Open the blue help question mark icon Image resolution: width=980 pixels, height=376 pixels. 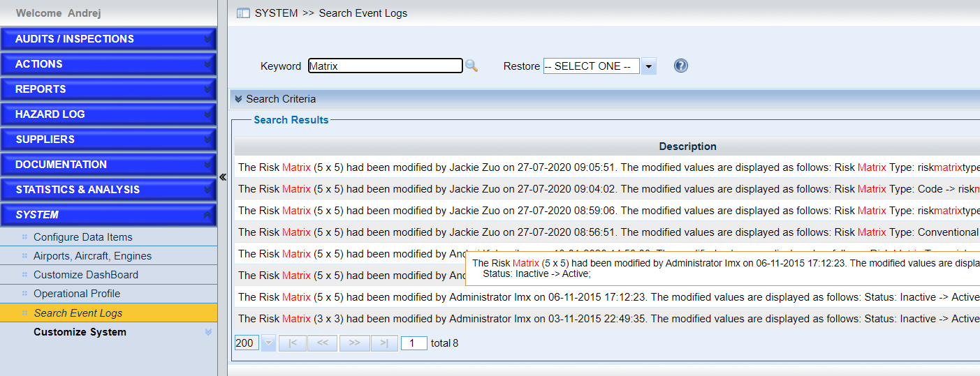(681, 66)
